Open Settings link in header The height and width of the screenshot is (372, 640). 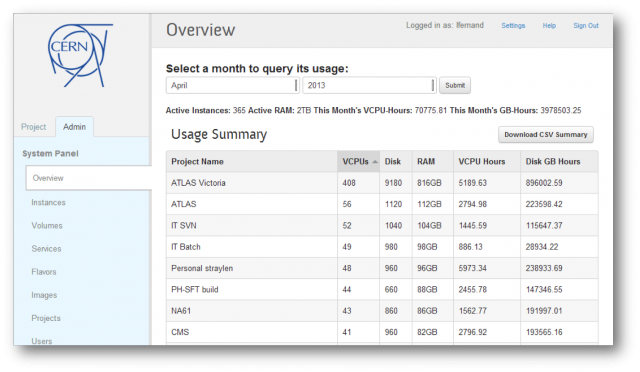tap(513, 26)
